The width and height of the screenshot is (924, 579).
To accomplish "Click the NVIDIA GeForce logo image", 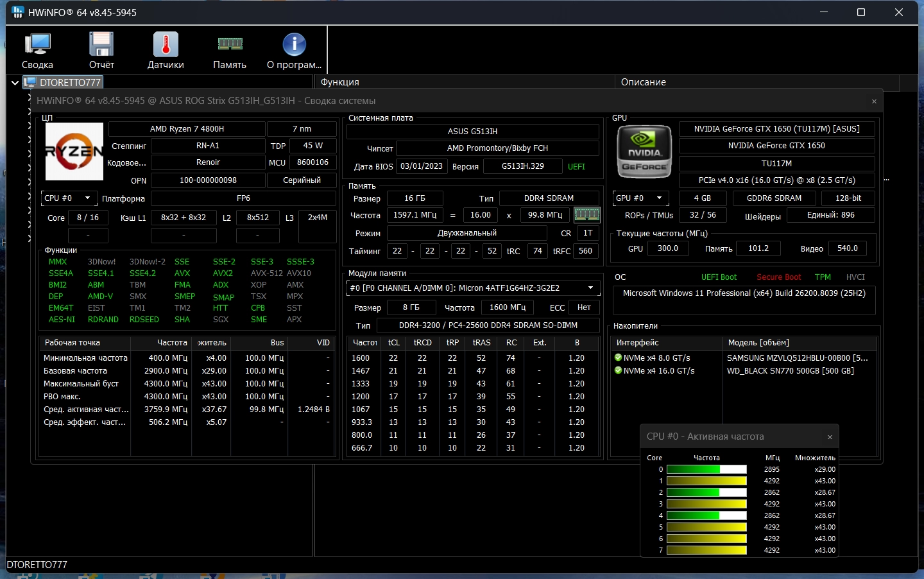I will coord(644,151).
